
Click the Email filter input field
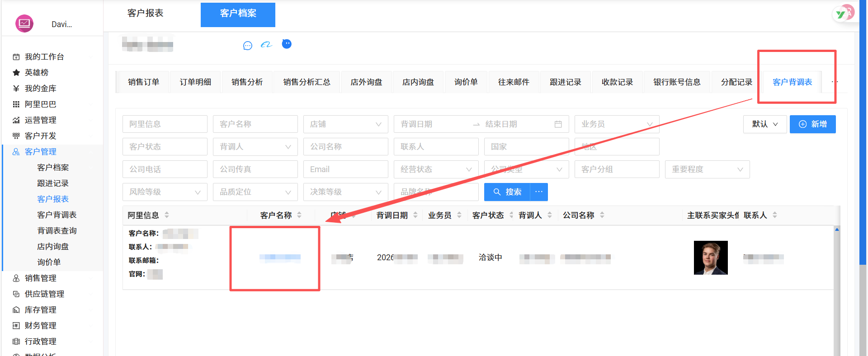[346, 169]
